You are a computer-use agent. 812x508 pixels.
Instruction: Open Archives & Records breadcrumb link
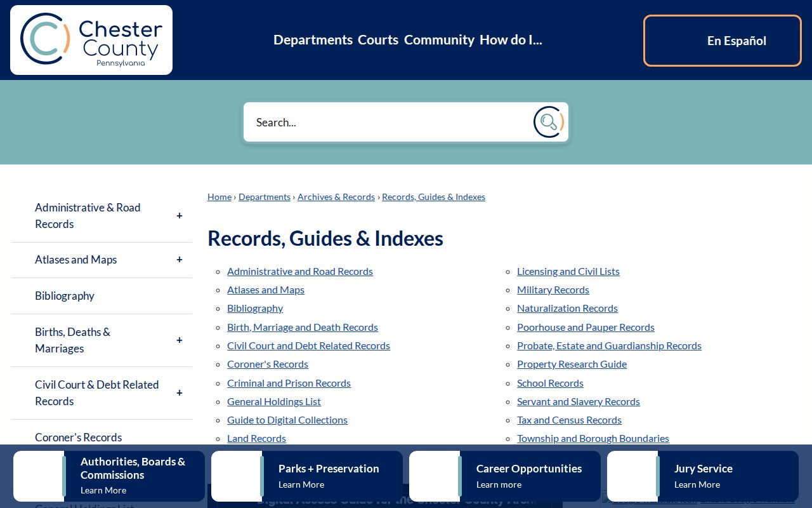click(336, 197)
